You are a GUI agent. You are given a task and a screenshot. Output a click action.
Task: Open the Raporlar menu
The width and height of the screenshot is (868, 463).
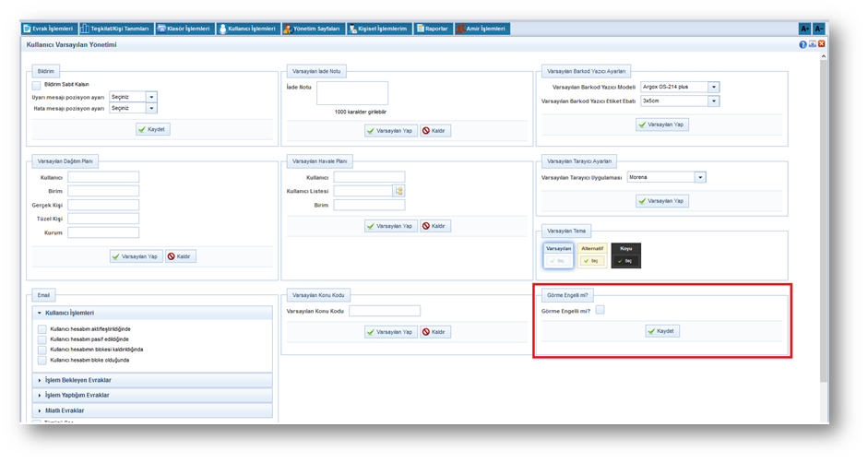(433, 29)
